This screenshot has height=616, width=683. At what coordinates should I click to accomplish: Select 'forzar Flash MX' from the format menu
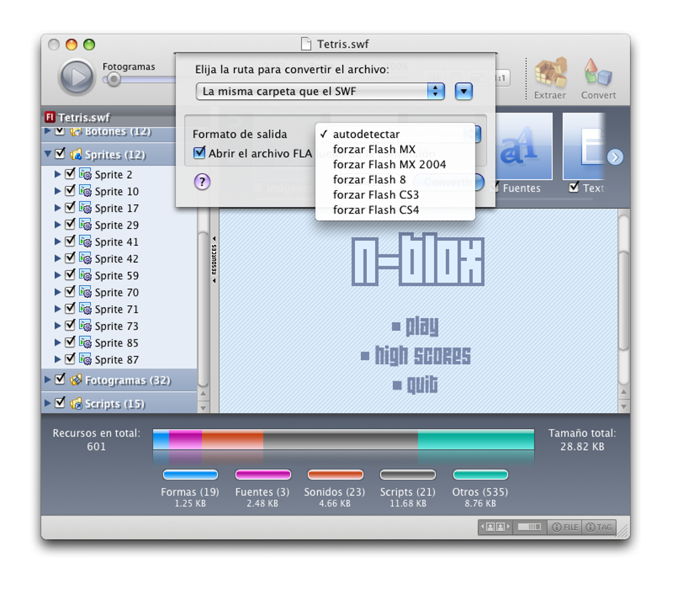pos(395,149)
